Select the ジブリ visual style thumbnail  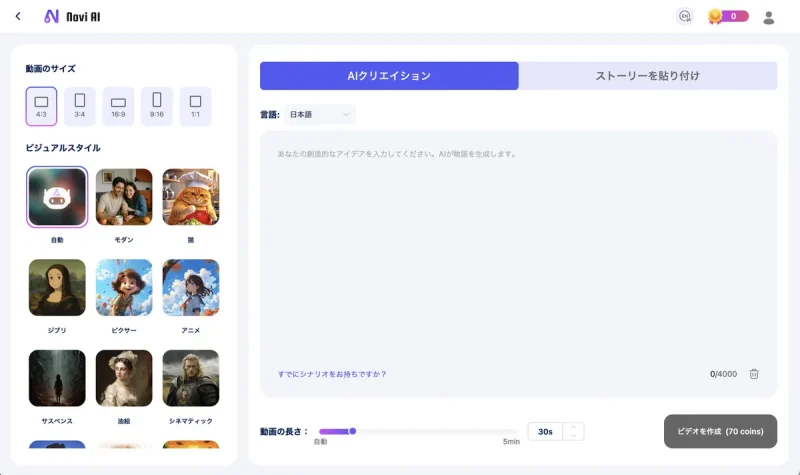tap(57, 288)
